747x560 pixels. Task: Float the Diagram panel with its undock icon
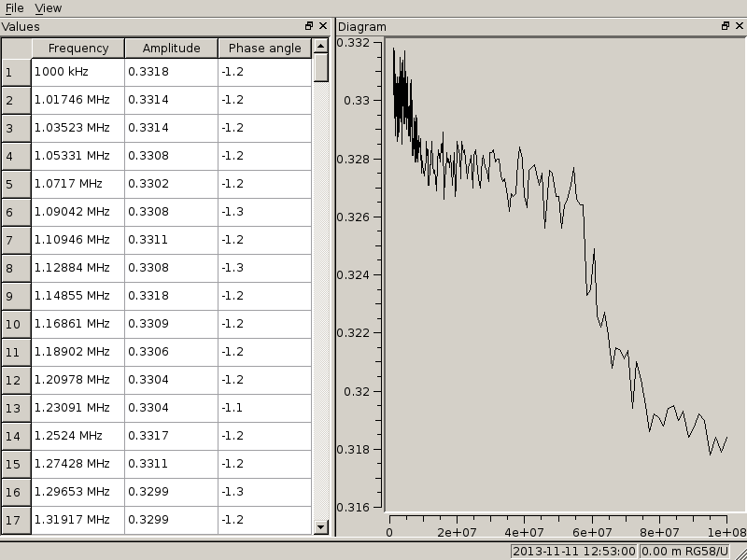[x=726, y=26]
